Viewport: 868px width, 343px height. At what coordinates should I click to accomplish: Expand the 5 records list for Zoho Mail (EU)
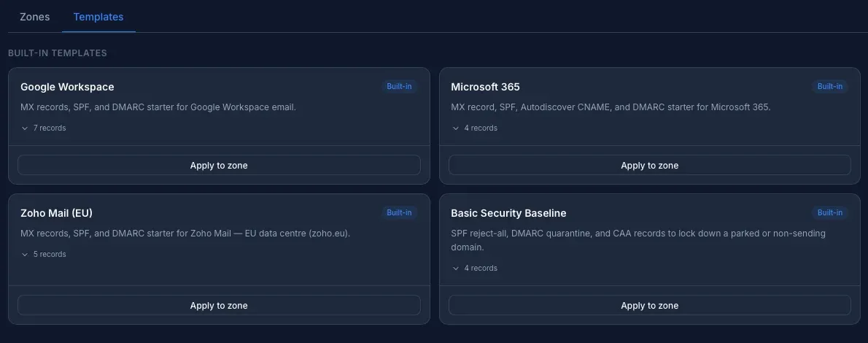point(44,255)
